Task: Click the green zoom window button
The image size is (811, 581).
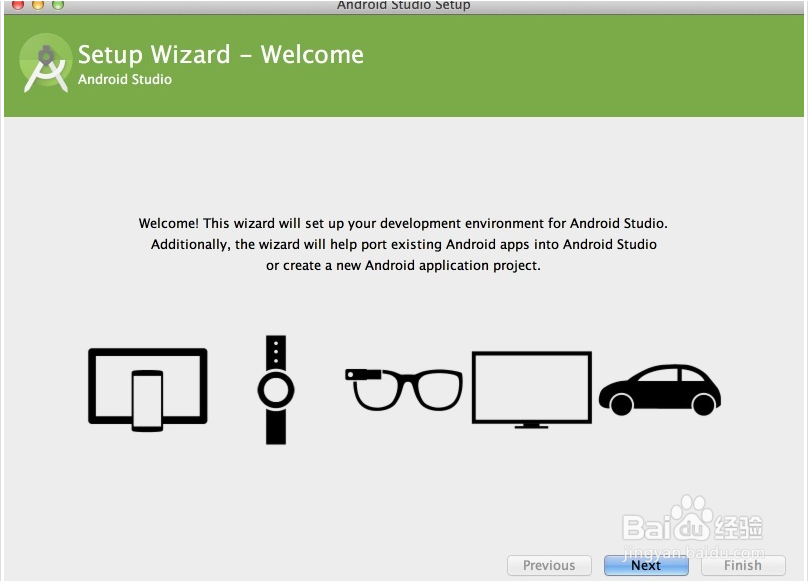Action: click(x=58, y=5)
